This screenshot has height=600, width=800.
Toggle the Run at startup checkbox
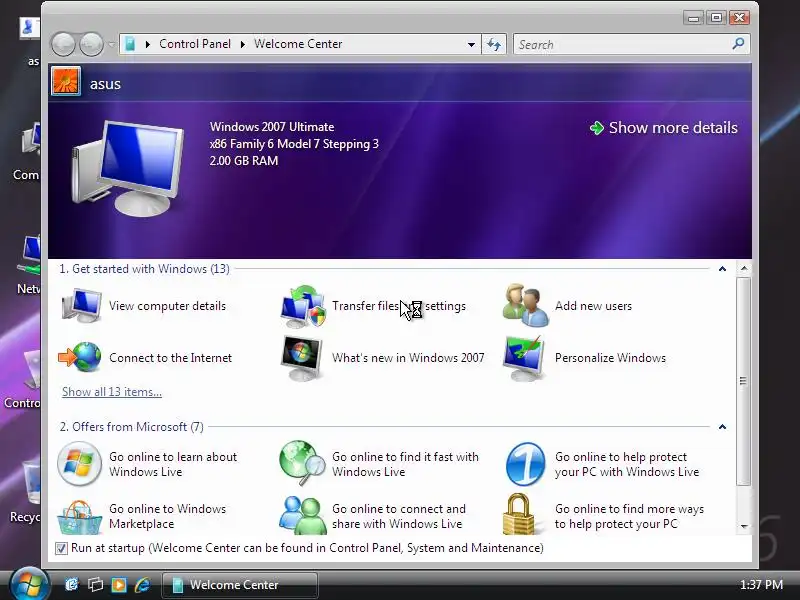(61, 548)
